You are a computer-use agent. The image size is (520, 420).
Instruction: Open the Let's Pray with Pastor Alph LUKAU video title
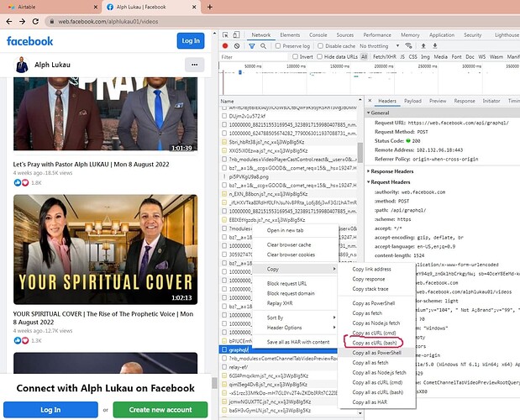click(x=92, y=165)
